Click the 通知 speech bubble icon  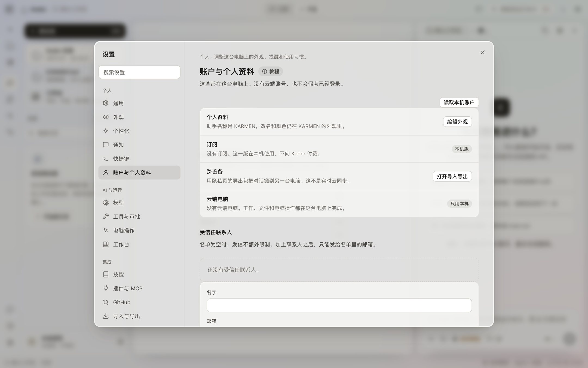[x=106, y=145]
